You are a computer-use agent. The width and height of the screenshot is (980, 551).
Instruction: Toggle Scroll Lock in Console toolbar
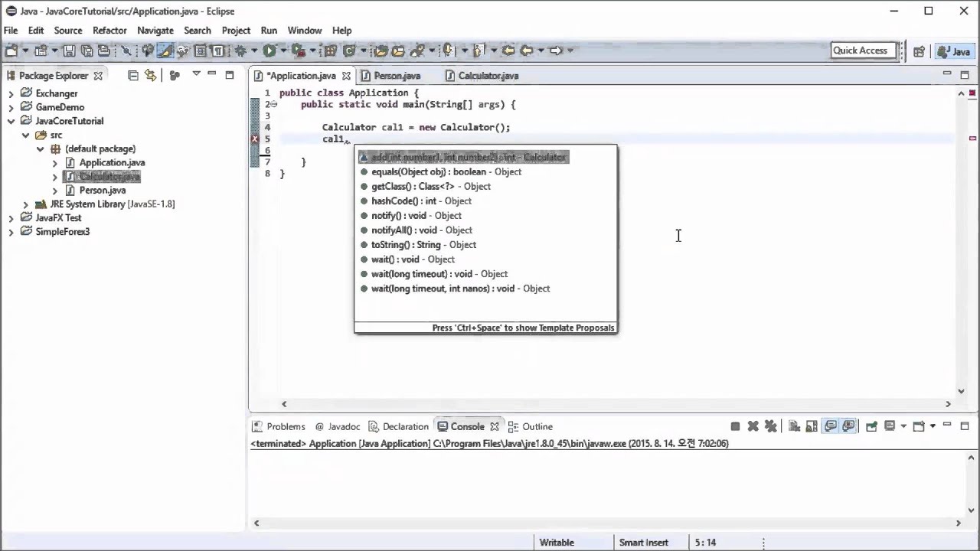pos(812,426)
